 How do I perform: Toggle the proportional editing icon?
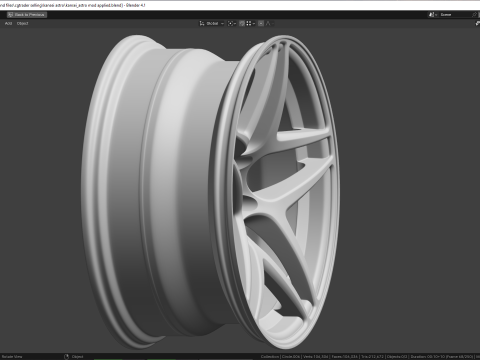coord(261,23)
